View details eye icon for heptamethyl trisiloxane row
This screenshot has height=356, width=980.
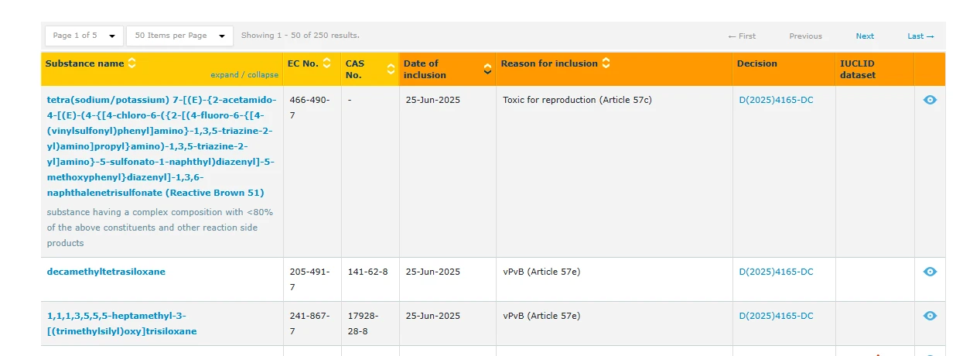click(930, 316)
